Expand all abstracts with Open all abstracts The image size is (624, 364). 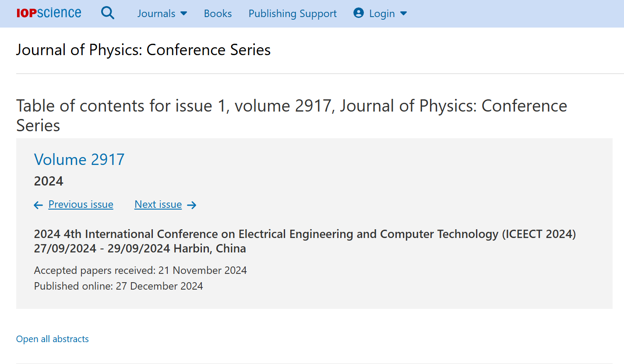(x=53, y=339)
